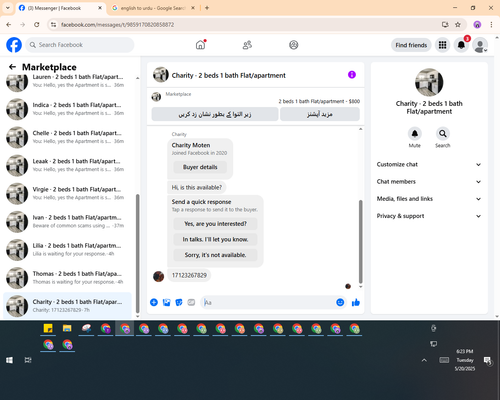Show hidden system tray icons

[424, 360]
